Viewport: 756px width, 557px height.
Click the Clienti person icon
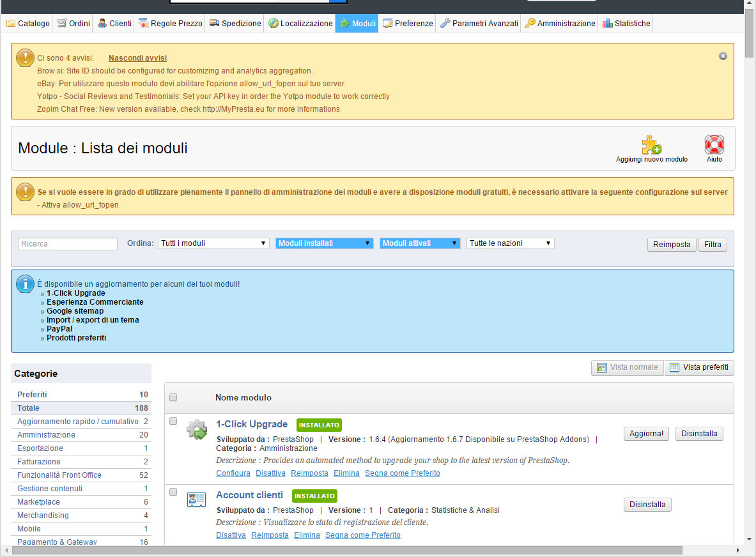click(102, 24)
